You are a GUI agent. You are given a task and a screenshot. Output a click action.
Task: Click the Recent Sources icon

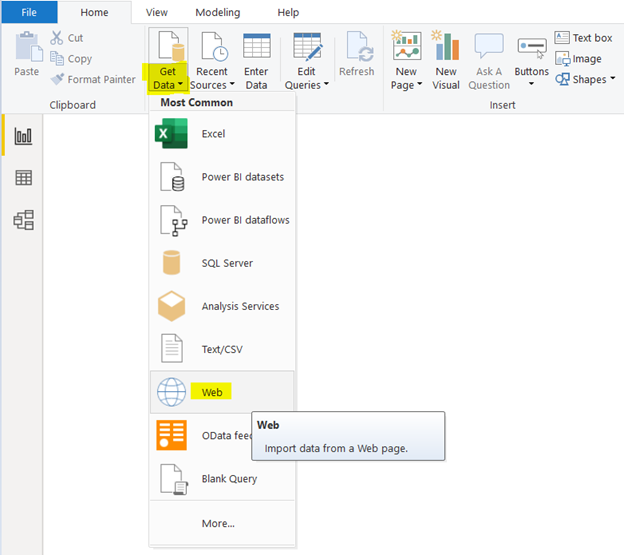214,46
